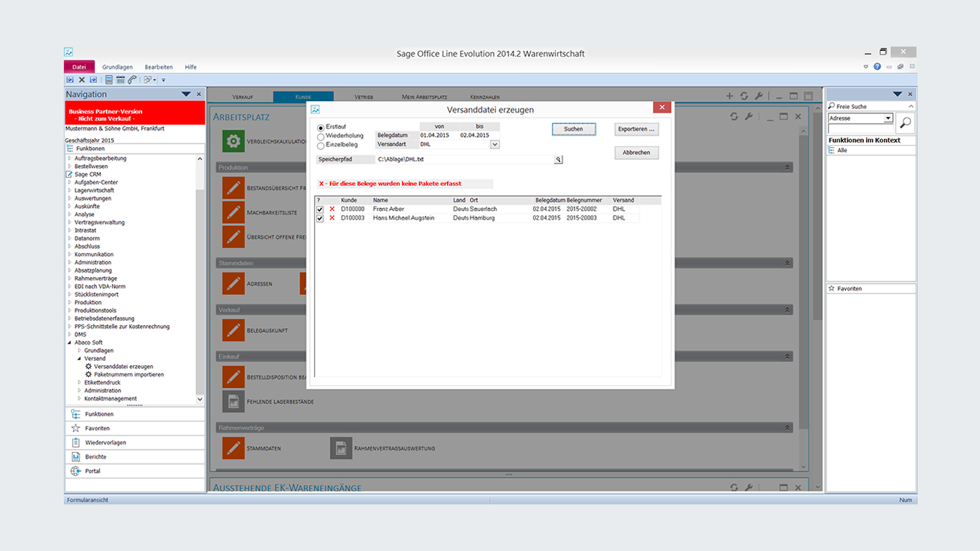The width and height of the screenshot is (980, 551).
Task: Open the Versandart DHL dropdown
Action: [x=495, y=144]
